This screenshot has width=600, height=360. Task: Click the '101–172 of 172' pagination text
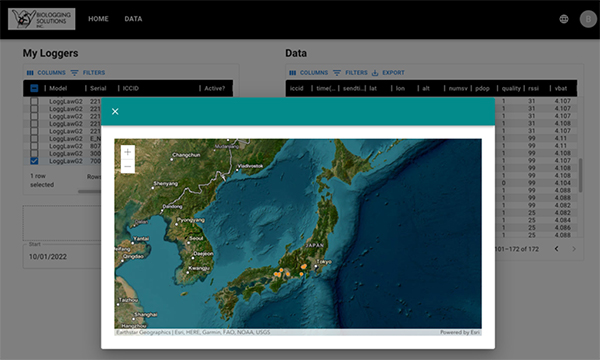pyautogui.click(x=517, y=249)
